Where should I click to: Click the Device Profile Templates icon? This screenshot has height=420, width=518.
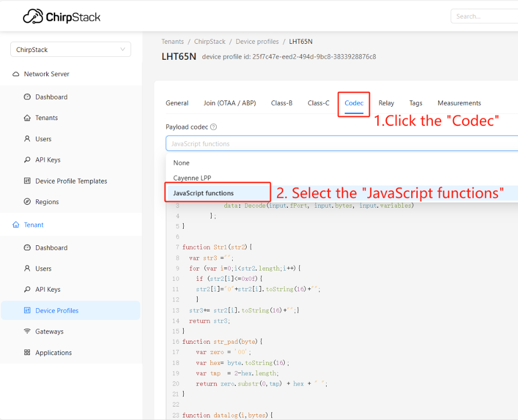click(27, 181)
